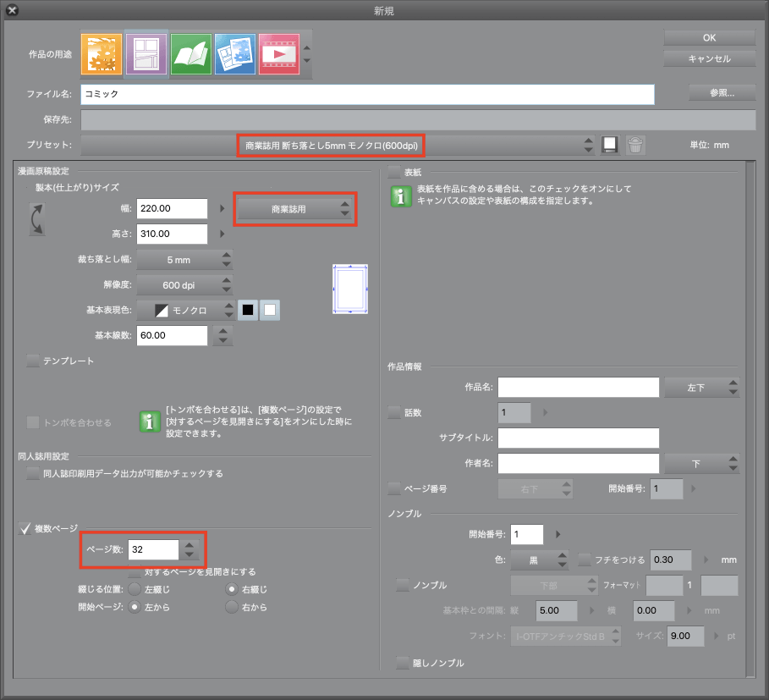Select the 左綴じ radio button
The image size is (769, 700).
click(x=135, y=589)
